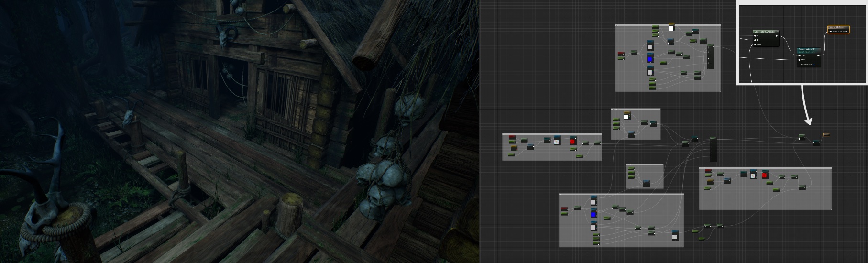This screenshot has height=263, width=868.
Task: Click the True input pin on teal inset node
Action: coord(799,55)
